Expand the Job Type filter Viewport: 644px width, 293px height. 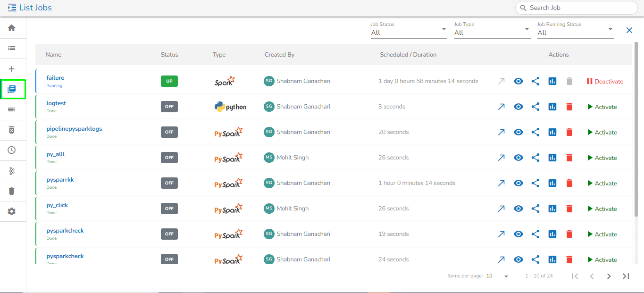tap(492, 33)
